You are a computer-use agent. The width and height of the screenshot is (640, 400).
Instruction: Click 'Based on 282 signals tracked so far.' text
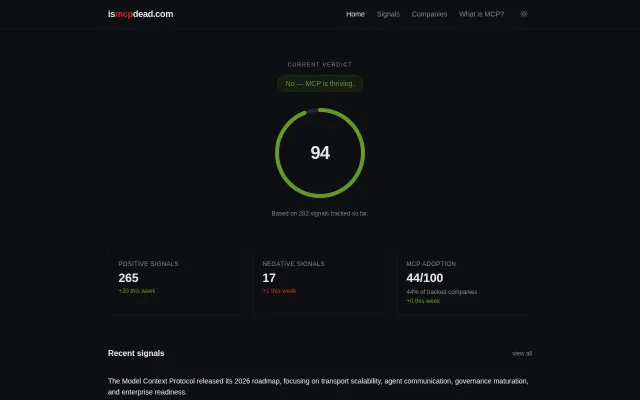tap(320, 213)
